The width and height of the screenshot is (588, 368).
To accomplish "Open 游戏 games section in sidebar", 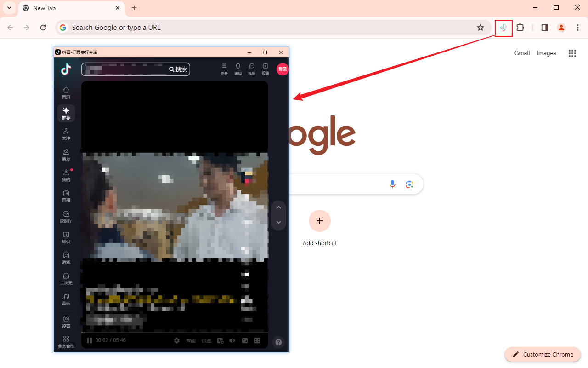I will (66, 258).
